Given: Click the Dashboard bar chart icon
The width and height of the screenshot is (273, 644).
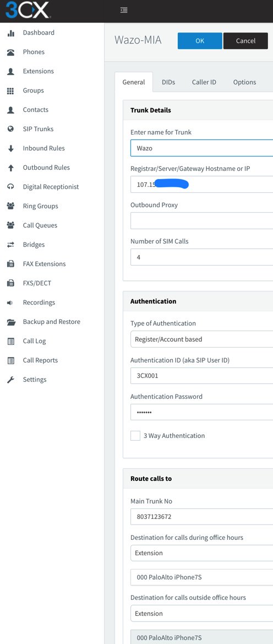Looking at the screenshot, I should click(x=11, y=33).
